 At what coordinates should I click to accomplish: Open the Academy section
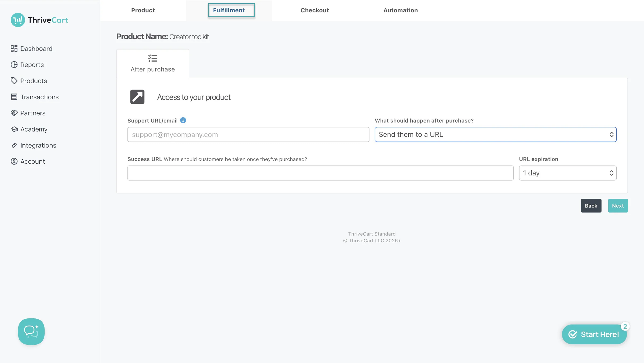tap(29, 129)
